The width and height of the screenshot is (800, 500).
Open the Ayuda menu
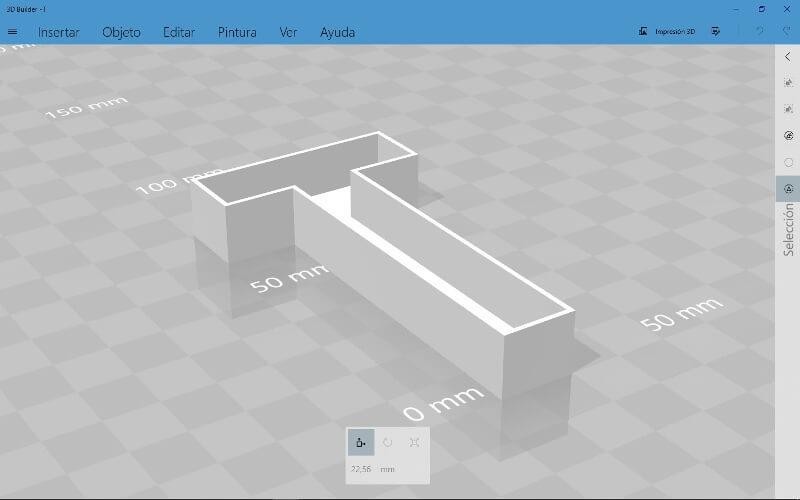pyautogui.click(x=337, y=32)
